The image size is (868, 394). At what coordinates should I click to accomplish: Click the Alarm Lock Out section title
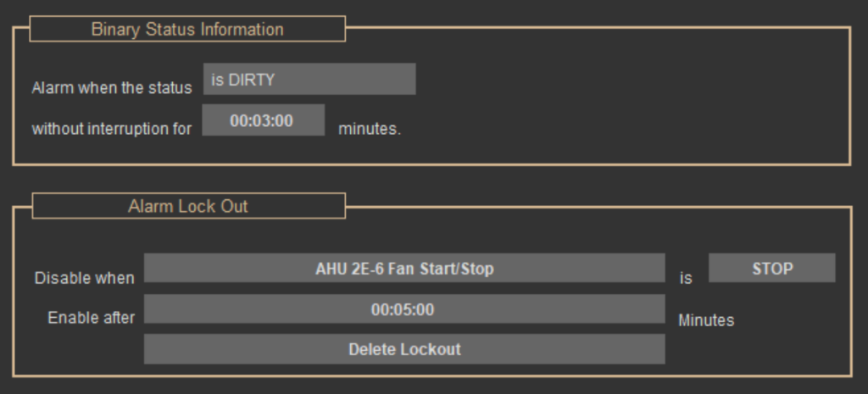pyautogui.click(x=187, y=207)
